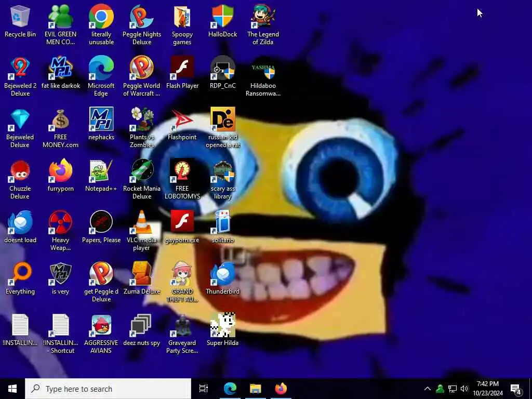Screen dimensions: 532x399
Task: Click the 'literally unusable' Chrome icon
Action: pos(101,17)
